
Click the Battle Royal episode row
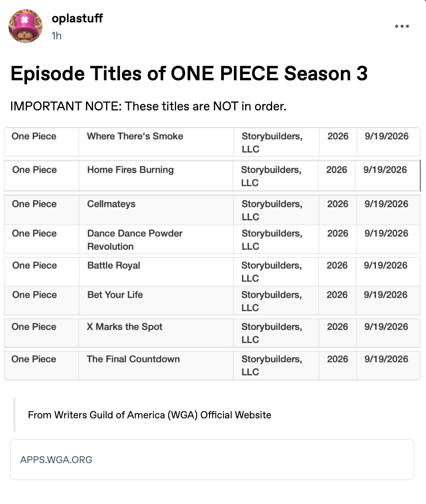point(212,271)
